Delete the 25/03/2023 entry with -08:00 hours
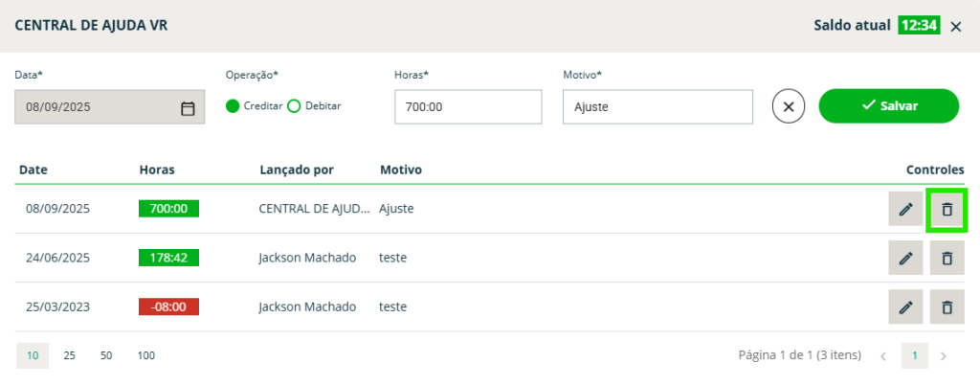 [947, 307]
